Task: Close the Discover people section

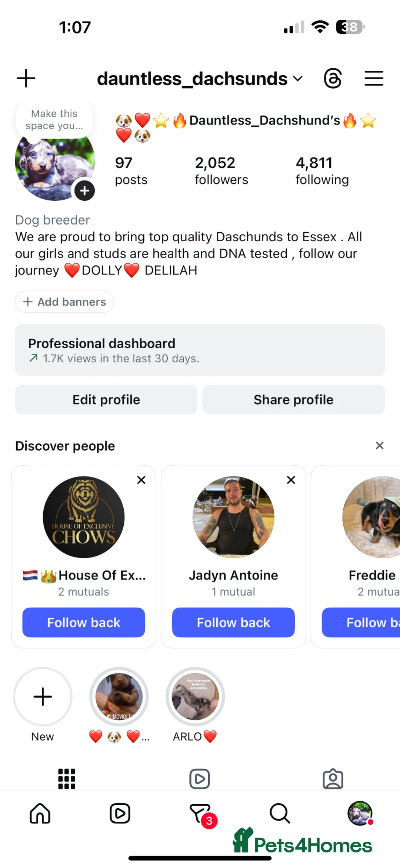Action: click(x=379, y=445)
